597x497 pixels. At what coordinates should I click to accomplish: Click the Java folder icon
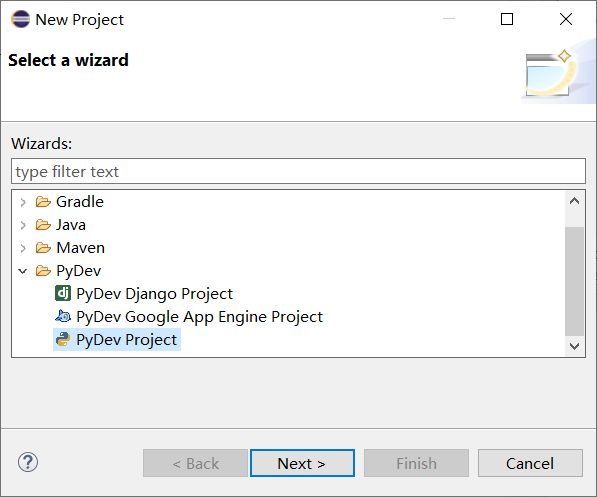point(43,225)
